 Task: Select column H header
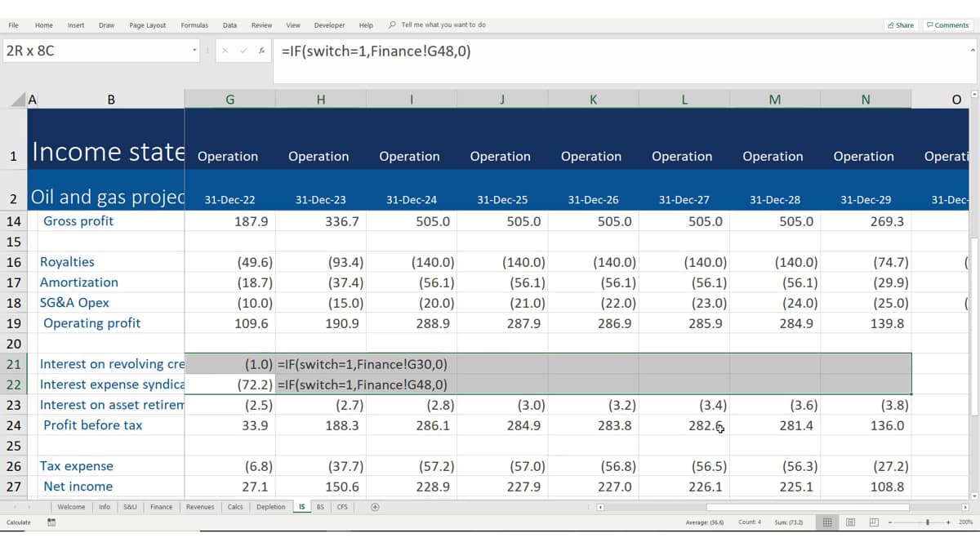coord(321,100)
